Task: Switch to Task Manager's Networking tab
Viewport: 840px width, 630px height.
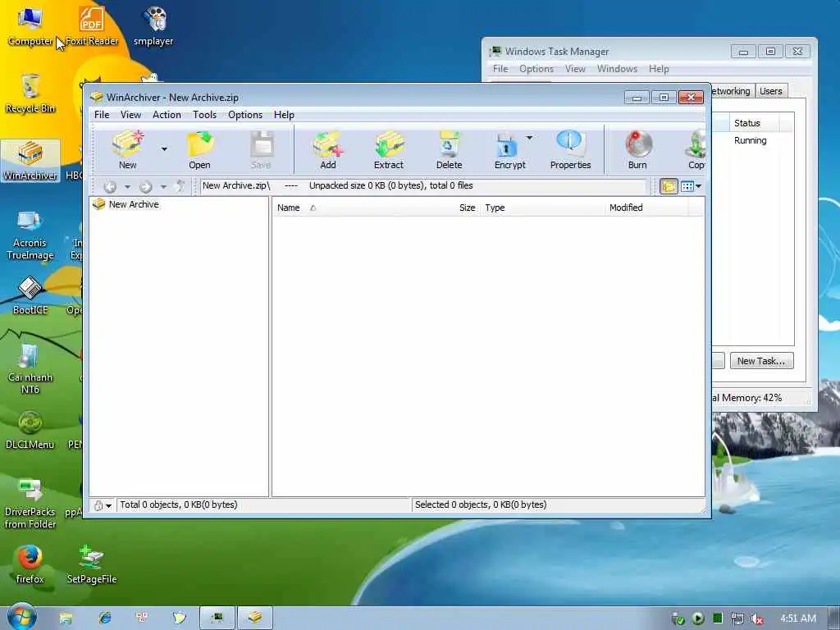Action: click(733, 91)
